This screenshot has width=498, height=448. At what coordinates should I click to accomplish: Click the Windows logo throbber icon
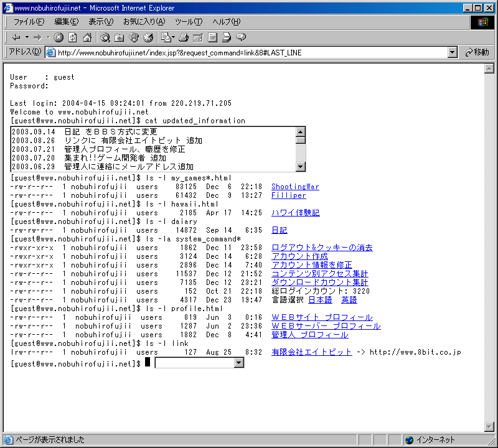pyautogui.click(x=482, y=22)
